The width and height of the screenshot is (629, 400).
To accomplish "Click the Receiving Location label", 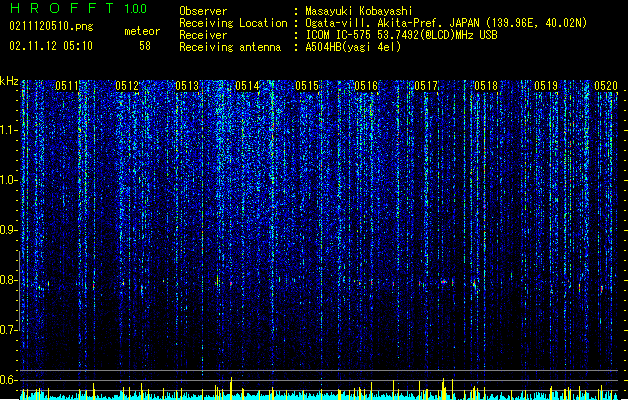I will tap(233, 23).
